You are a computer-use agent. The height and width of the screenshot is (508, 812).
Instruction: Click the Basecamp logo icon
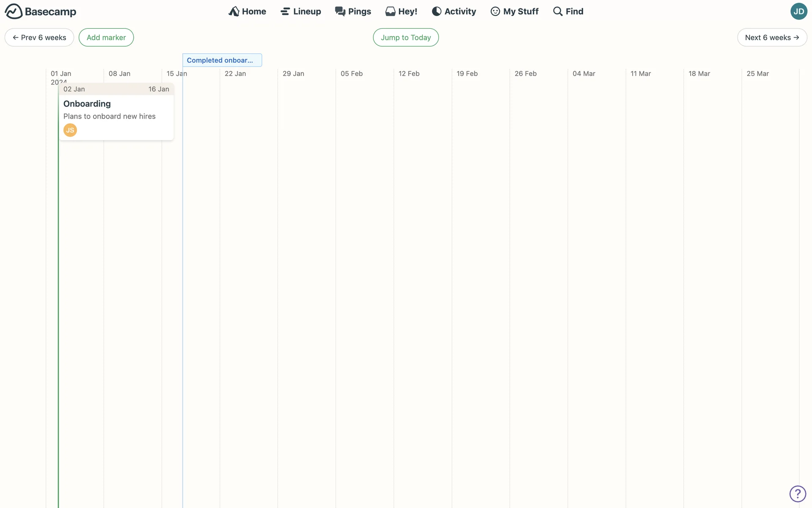tap(14, 11)
